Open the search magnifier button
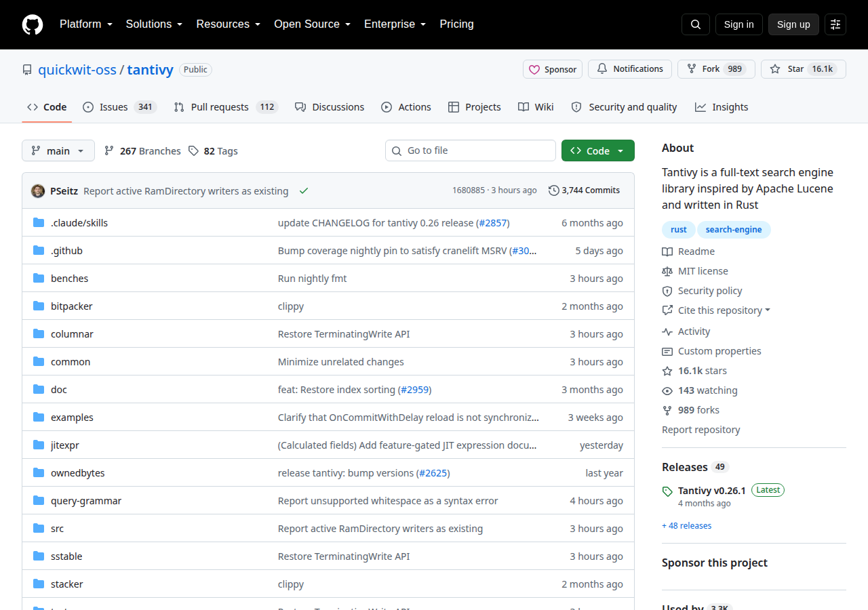 (696, 24)
